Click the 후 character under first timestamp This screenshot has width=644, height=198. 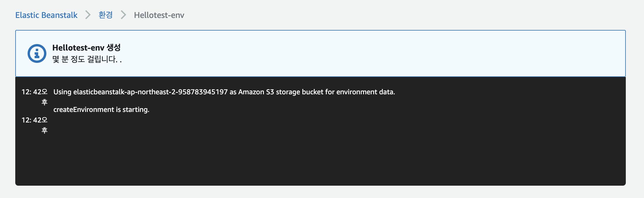(x=45, y=102)
